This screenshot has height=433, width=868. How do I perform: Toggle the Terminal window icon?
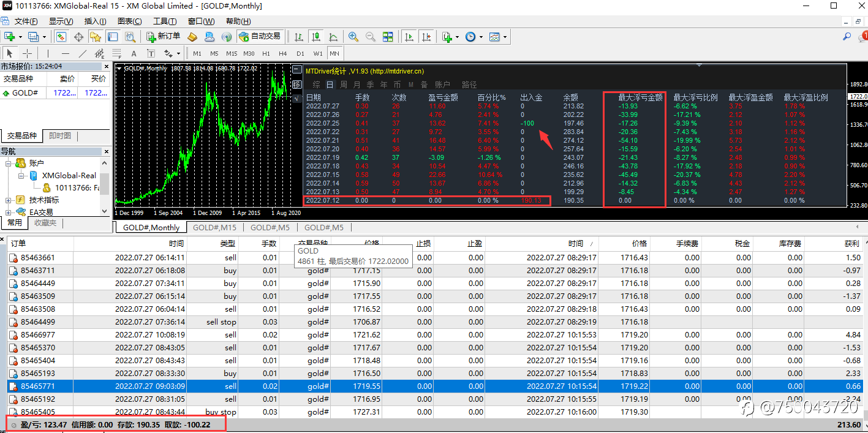(x=113, y=37)
